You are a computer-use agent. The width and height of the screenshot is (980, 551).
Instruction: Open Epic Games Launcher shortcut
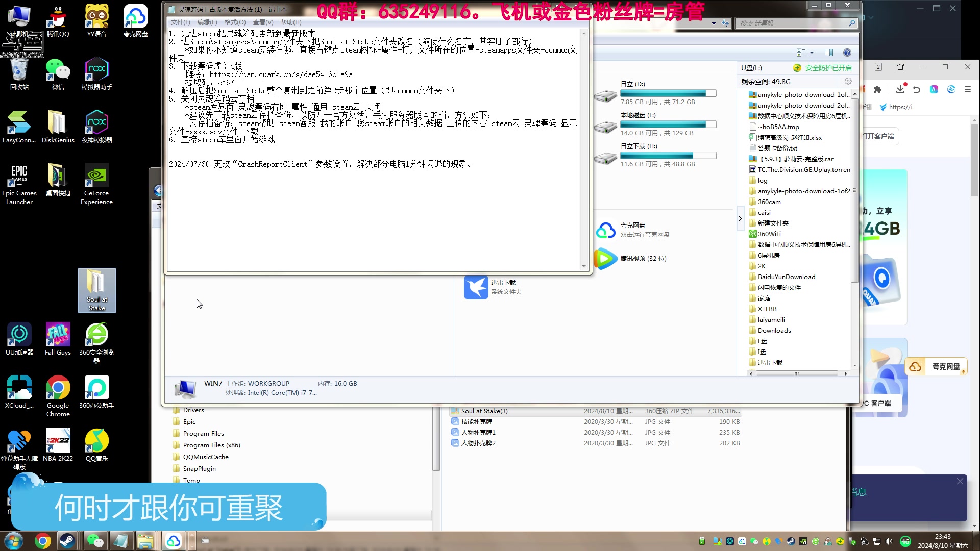coord(19,184)
